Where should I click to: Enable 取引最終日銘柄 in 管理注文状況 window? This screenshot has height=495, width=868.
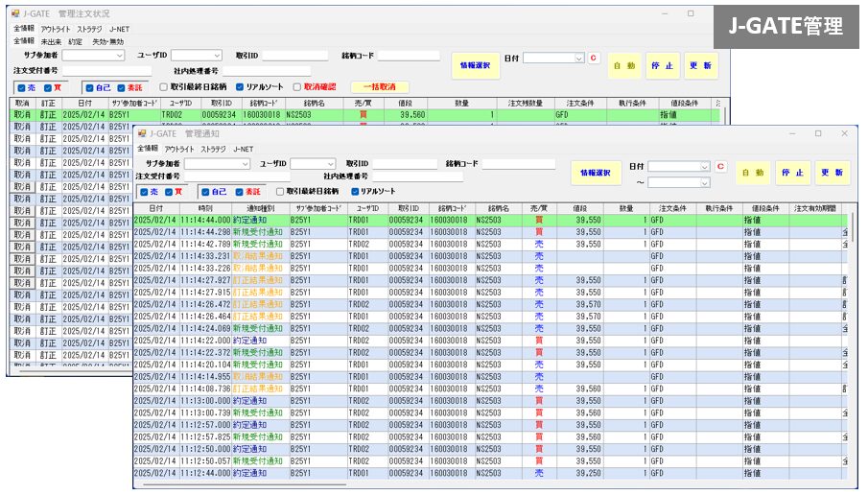(163, 87)
